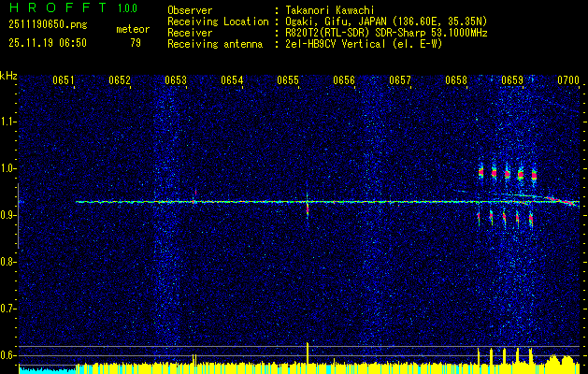Click the gray vertical range bar on the left axis
The height and width of the screenshot is (374, 588).
coord(18,216)
